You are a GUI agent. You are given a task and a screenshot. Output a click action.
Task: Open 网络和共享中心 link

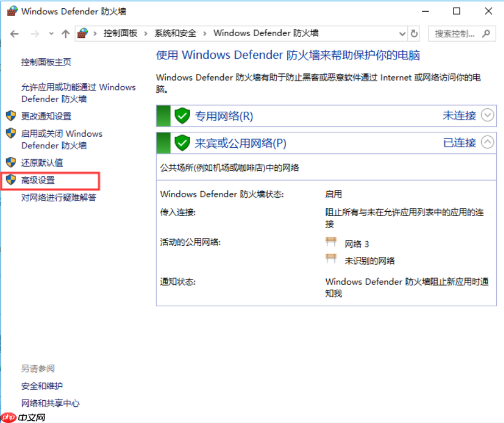click(50, 403)
